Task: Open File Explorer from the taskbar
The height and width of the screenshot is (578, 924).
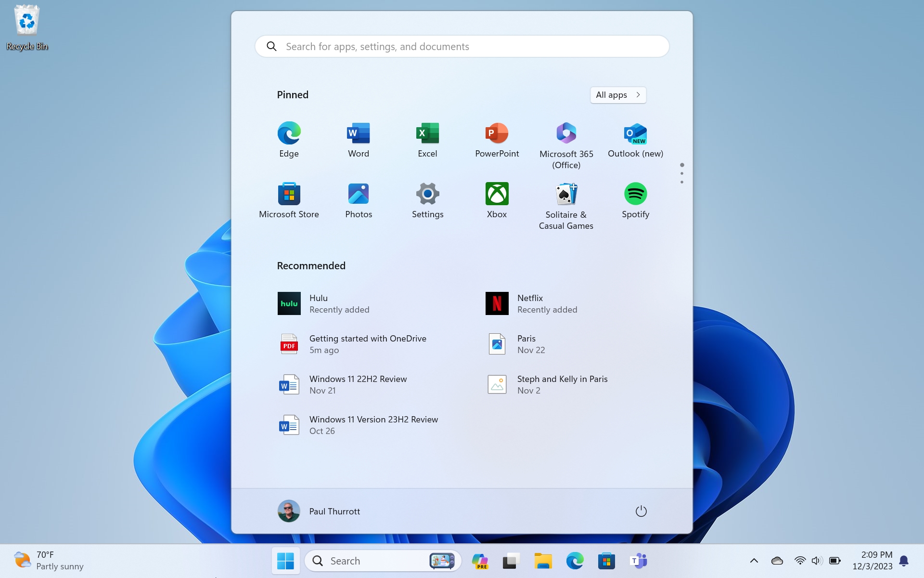Action: click(542, 561)
